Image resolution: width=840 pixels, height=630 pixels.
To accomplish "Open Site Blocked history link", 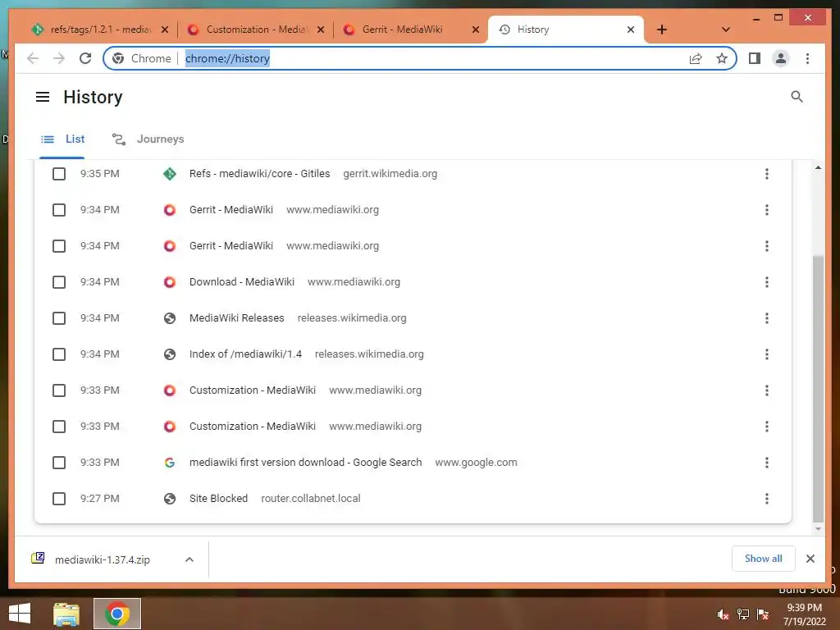I will [218, 499].
